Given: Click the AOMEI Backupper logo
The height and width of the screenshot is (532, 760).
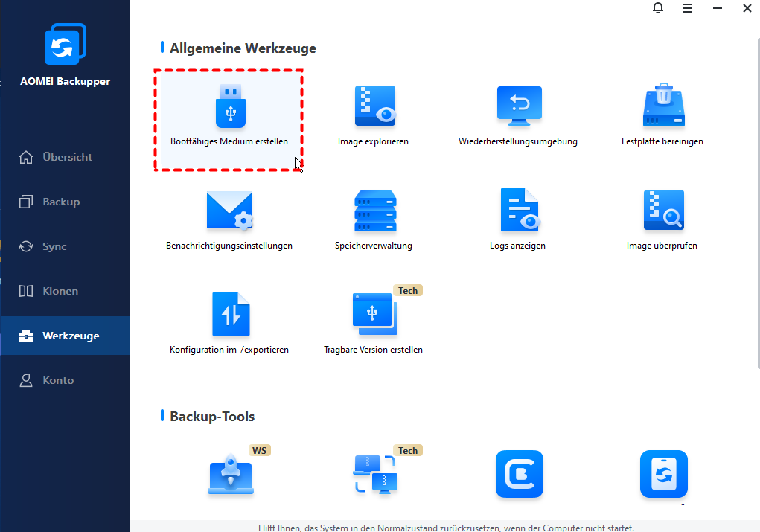Looking at the screenshot, I should 65,44.
